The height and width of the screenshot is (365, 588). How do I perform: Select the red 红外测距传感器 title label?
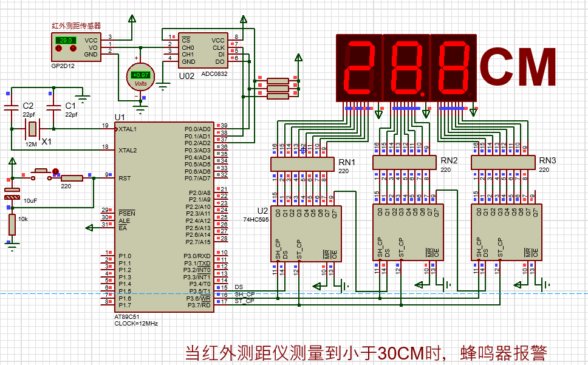(76, 26)
